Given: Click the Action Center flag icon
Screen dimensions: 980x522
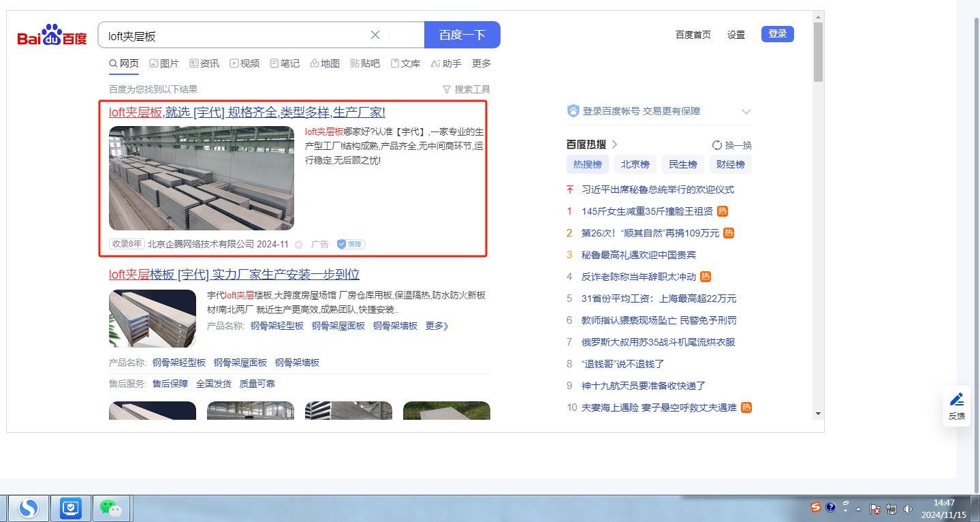Looking at the screenshot, I should [x=876, y=508].
